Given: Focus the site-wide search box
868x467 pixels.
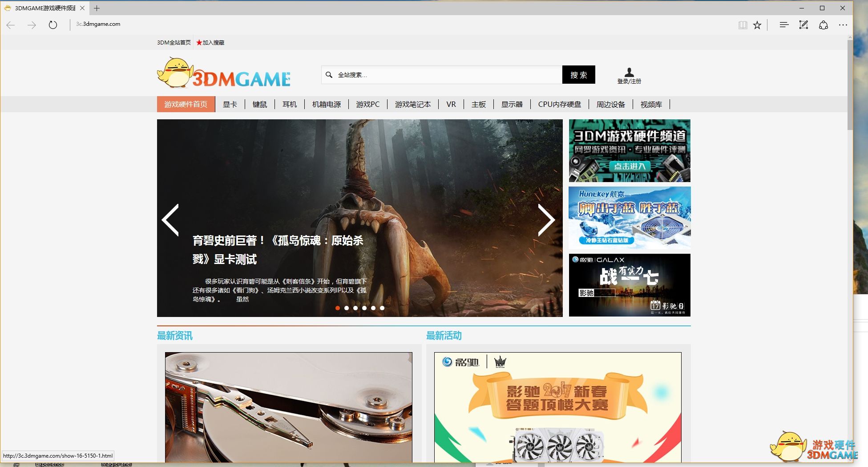Looking at the screenshot, I should 442,75.
